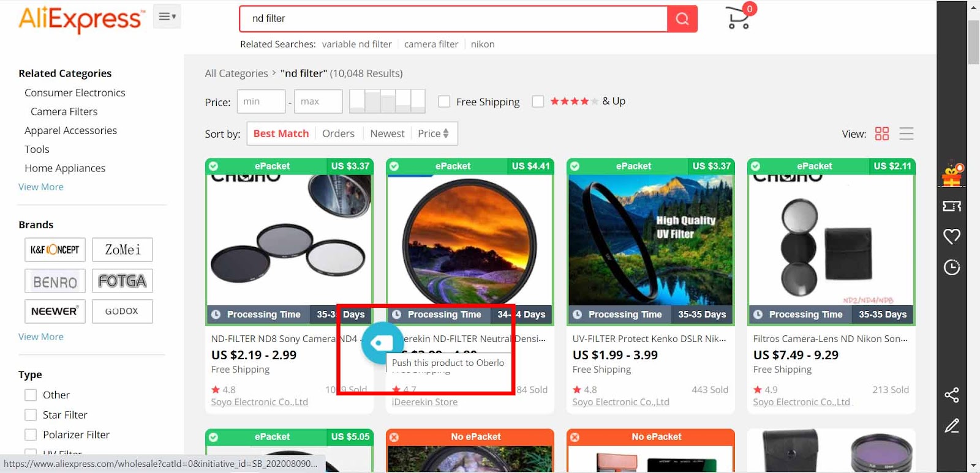
Task: Select the BENRO brand logo
Action: pos(55,281)
